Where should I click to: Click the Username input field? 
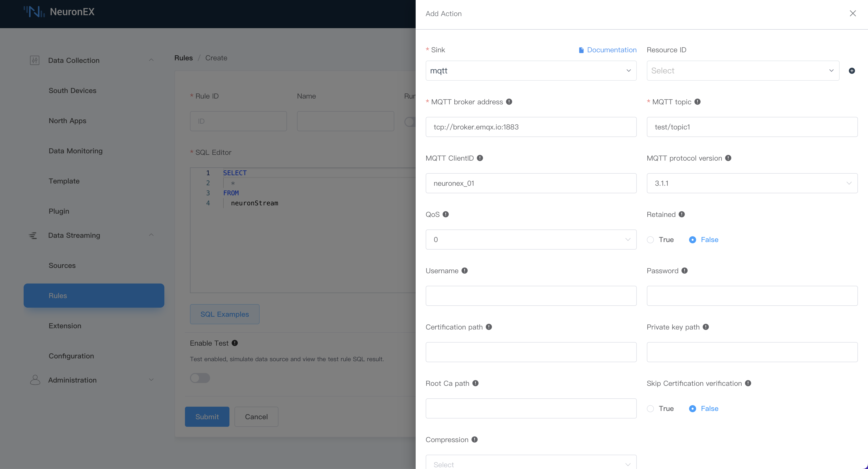click(531, 296)
